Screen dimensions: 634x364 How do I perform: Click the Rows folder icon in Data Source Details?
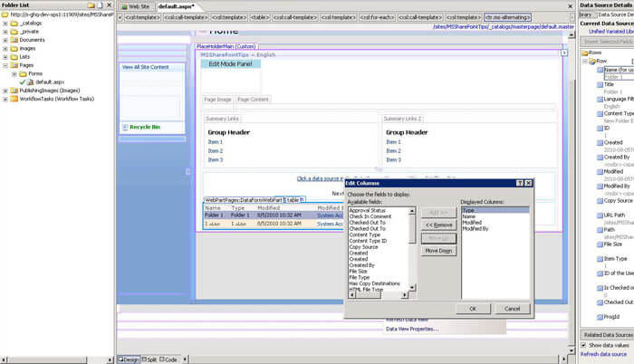tap(585, 53)
